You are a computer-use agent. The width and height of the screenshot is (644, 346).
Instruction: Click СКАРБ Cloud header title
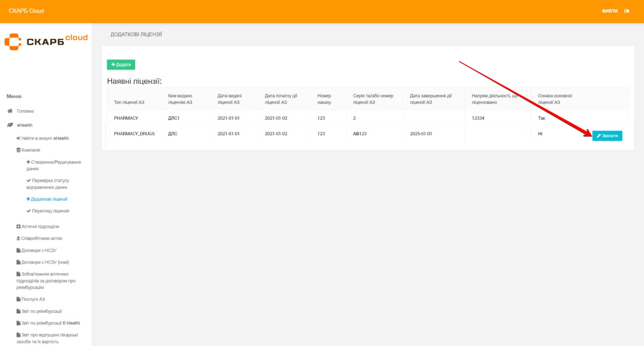pyautogui.click(x=26, y=11)
